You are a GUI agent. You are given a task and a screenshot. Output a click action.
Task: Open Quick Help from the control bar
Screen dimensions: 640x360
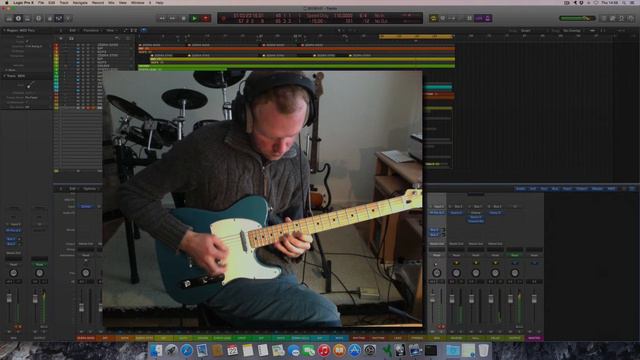[38, 18]
